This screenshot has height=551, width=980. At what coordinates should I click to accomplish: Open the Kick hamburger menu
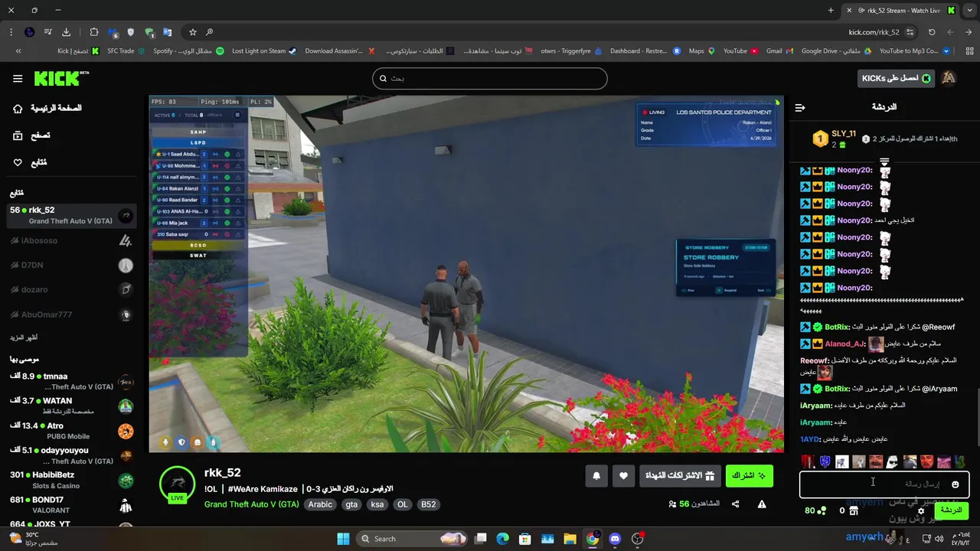point(18,78)
